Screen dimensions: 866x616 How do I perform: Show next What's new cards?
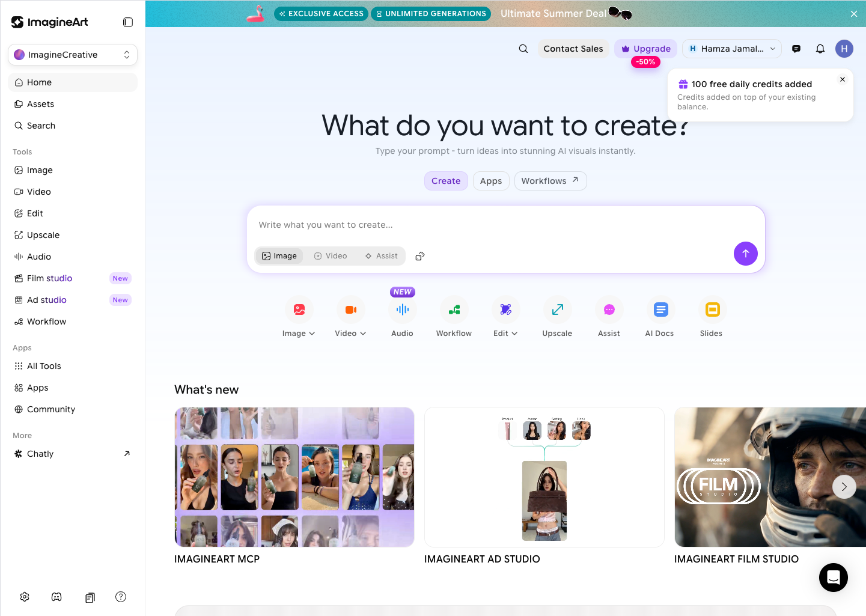844,487
